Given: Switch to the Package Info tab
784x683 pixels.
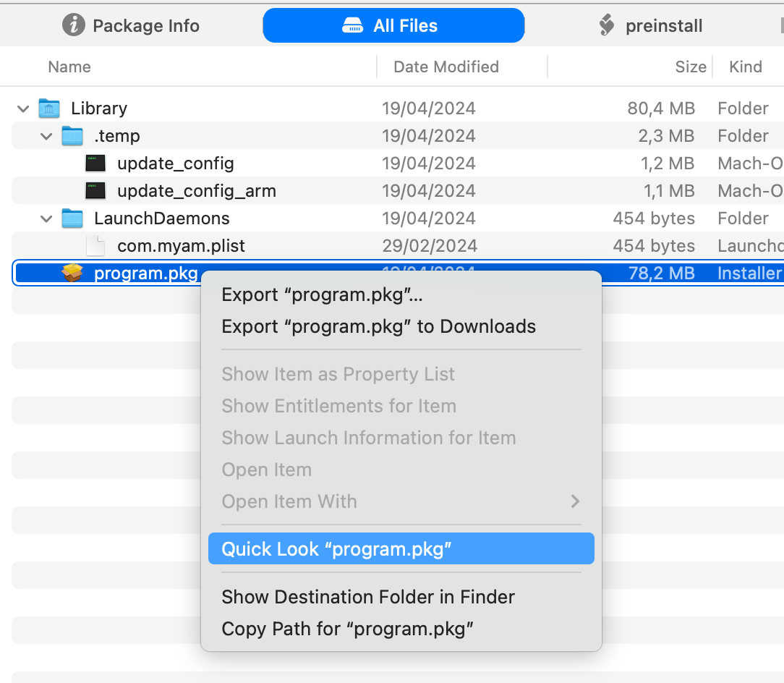Looking at the screenshot, I should pyautogui.click(x=130, y=25).
